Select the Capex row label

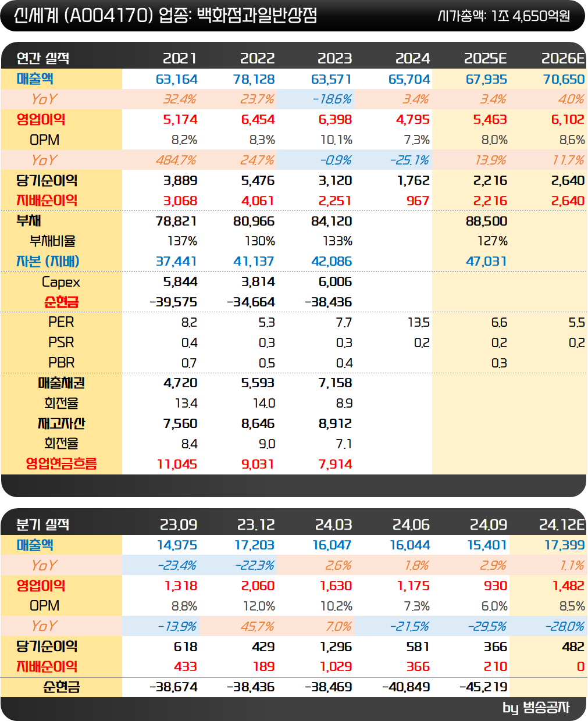point(61,282)
